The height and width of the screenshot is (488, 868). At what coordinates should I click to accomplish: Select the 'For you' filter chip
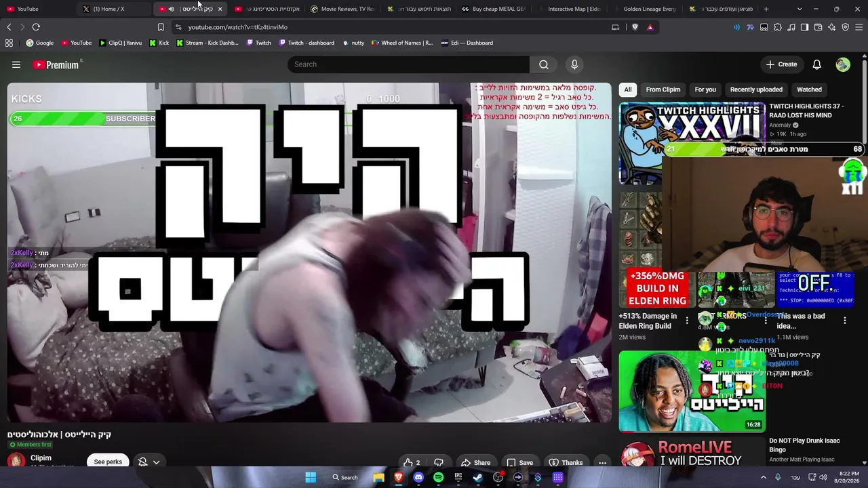pyautogui.click(x=705, y=89)
